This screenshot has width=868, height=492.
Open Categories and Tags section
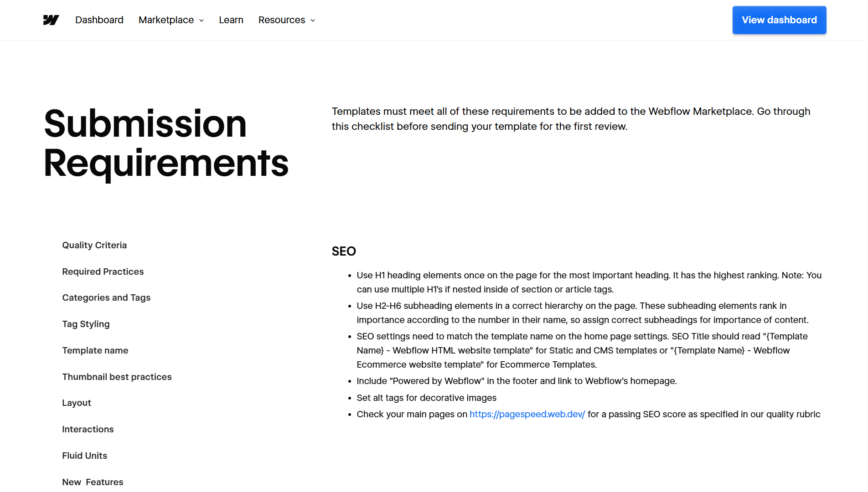coord(106,297)
